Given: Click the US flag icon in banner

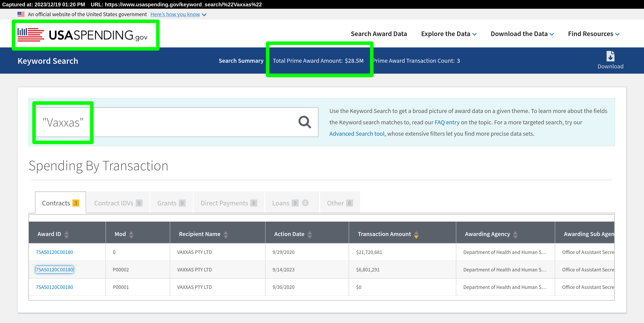Looking at the screenshot, I should (x=21, y=14).
